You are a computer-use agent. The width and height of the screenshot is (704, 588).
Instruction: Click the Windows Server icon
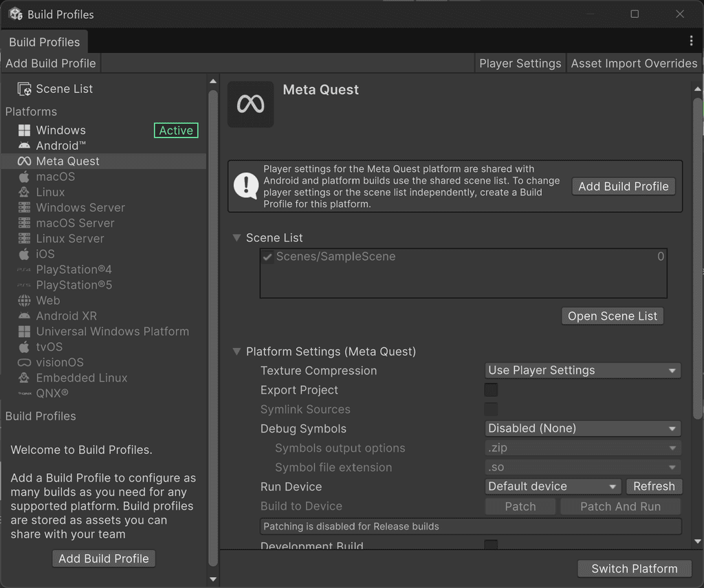24,208
